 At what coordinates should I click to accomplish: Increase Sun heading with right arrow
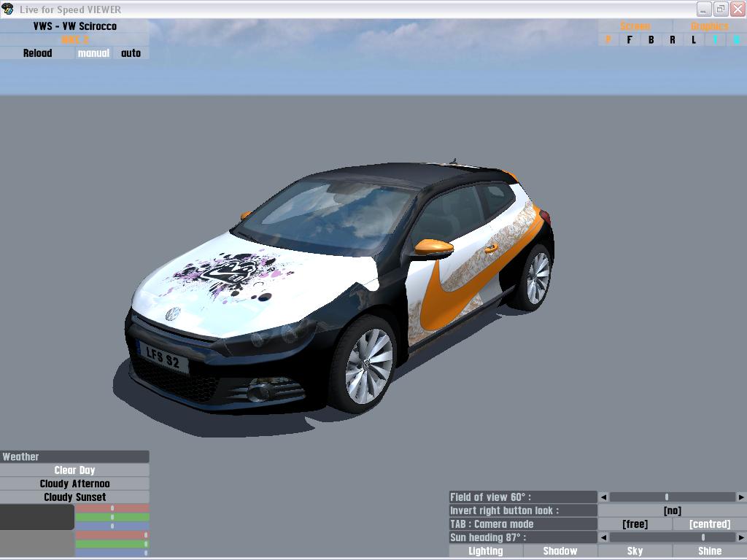(x=741, y=537)
